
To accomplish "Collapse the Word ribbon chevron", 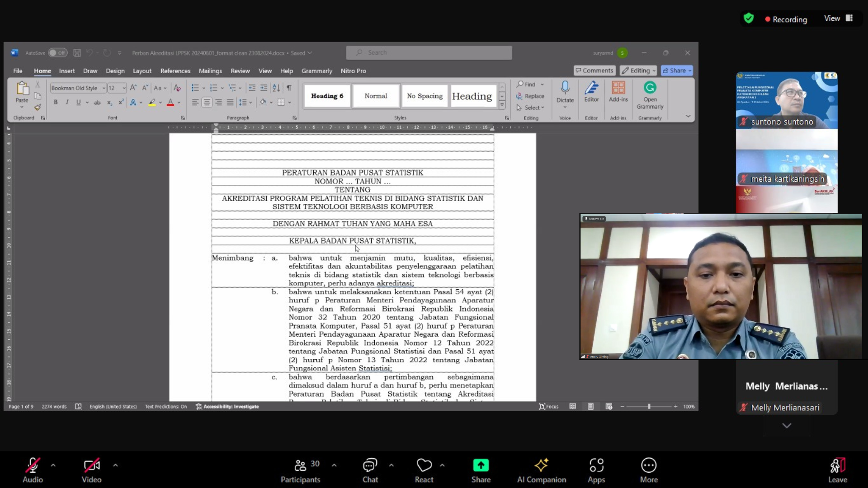I will [688, 116].
